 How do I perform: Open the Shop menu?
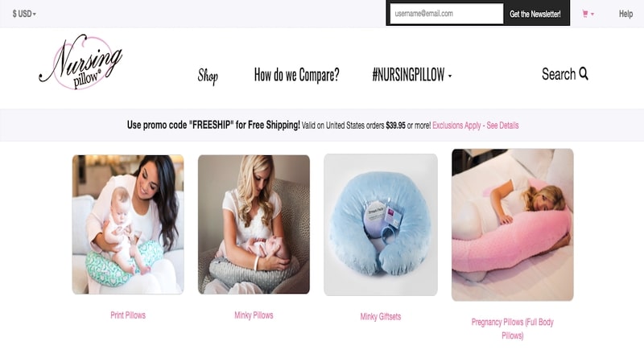point(208,76)
